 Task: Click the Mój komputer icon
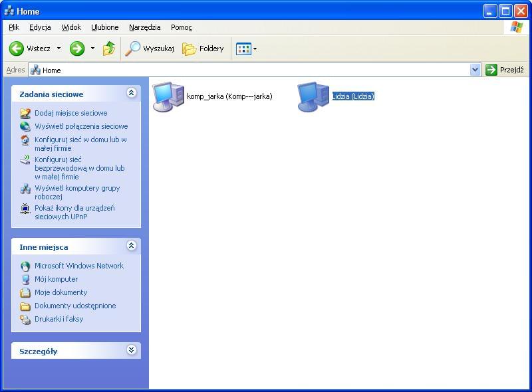tap(25, 280)
